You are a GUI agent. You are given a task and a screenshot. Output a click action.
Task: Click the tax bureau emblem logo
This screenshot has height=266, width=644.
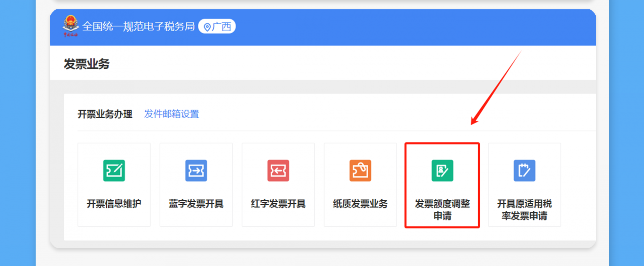[x=70, y=25]
